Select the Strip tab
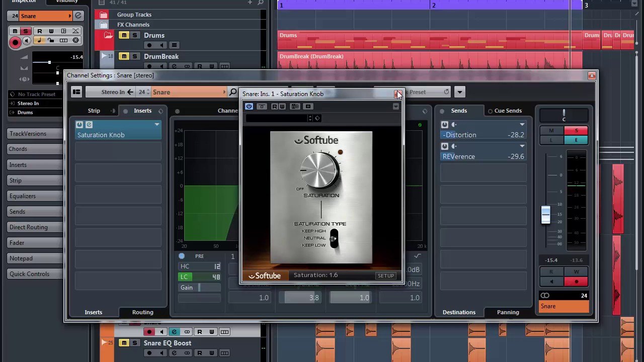Screen dimensions: 644x362 click(x=94, y=111)
